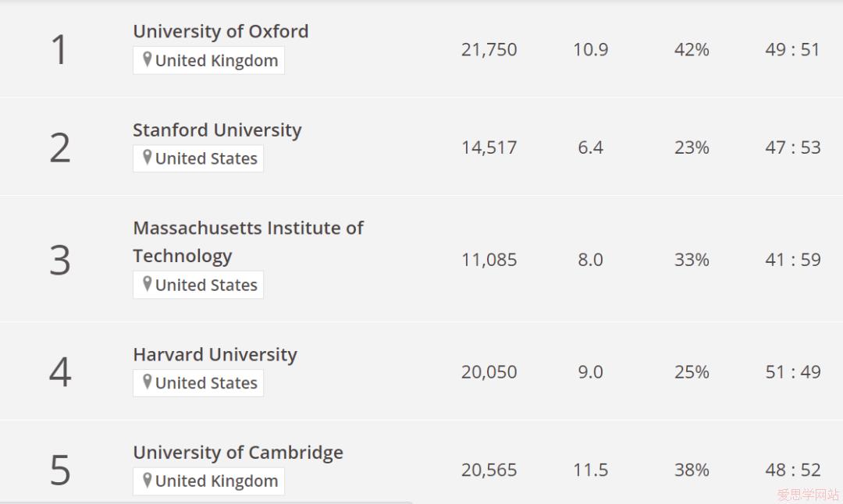Click MIT's 33% international students value
This screenshot has height=504, width=843.
point(692,260)
